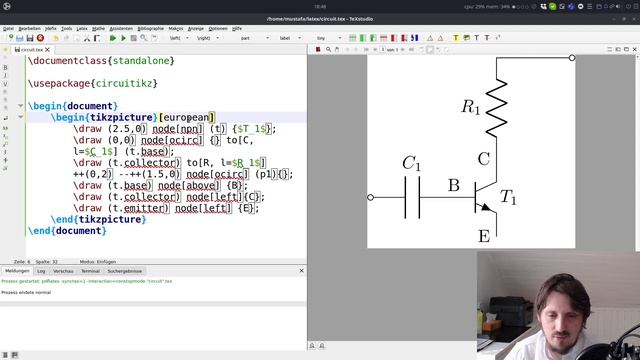The width and height of the screenshot is (640, 360).
Task: Click the word european in tikzpicture options
Action: 186,118
